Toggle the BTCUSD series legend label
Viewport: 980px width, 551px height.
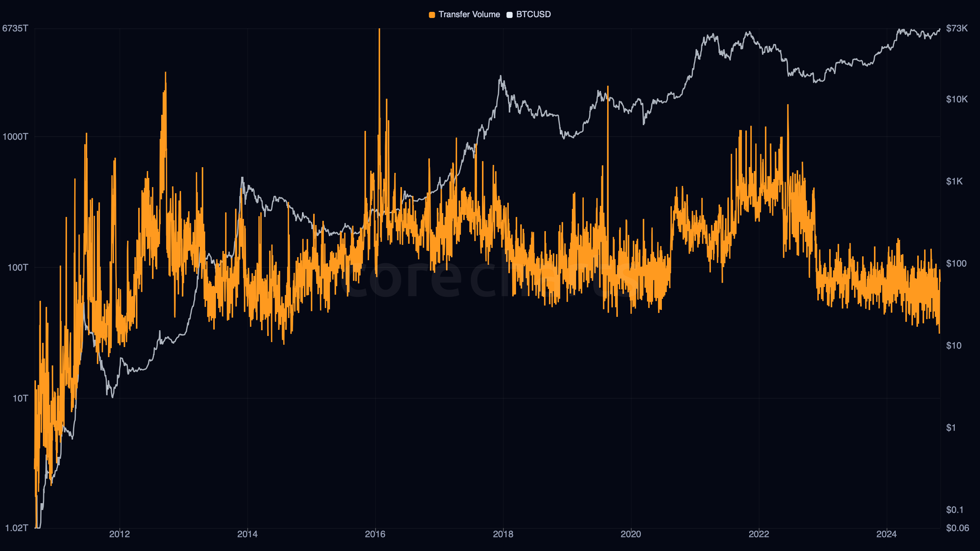pyautogui.click(x=533, y=15)
